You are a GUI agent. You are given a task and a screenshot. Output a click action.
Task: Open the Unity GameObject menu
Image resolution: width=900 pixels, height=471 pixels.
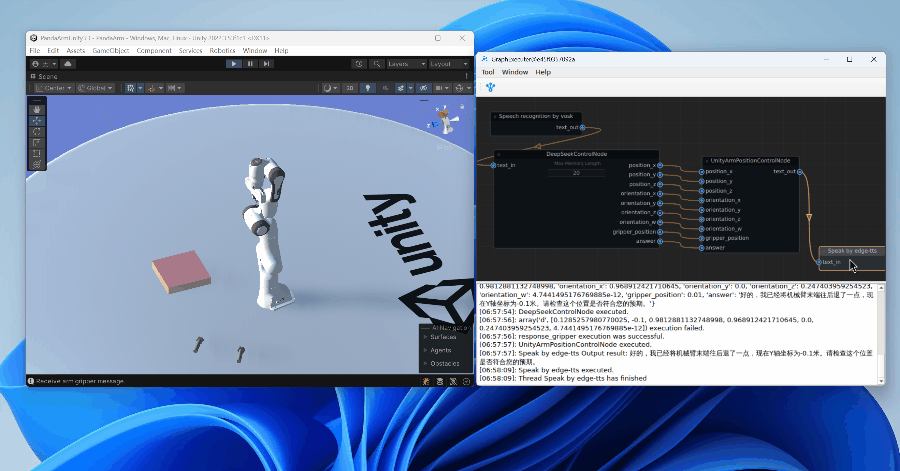[x=111, y=50]
